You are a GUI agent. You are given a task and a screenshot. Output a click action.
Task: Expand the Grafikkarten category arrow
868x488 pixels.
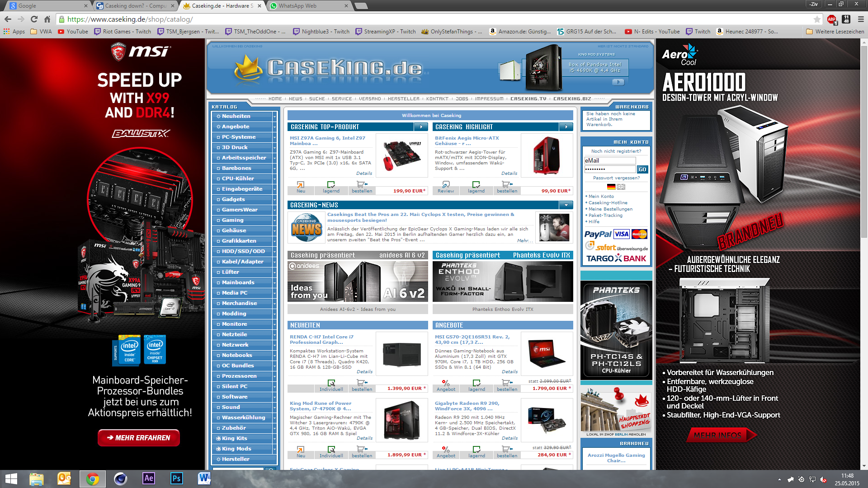[274, 241]
